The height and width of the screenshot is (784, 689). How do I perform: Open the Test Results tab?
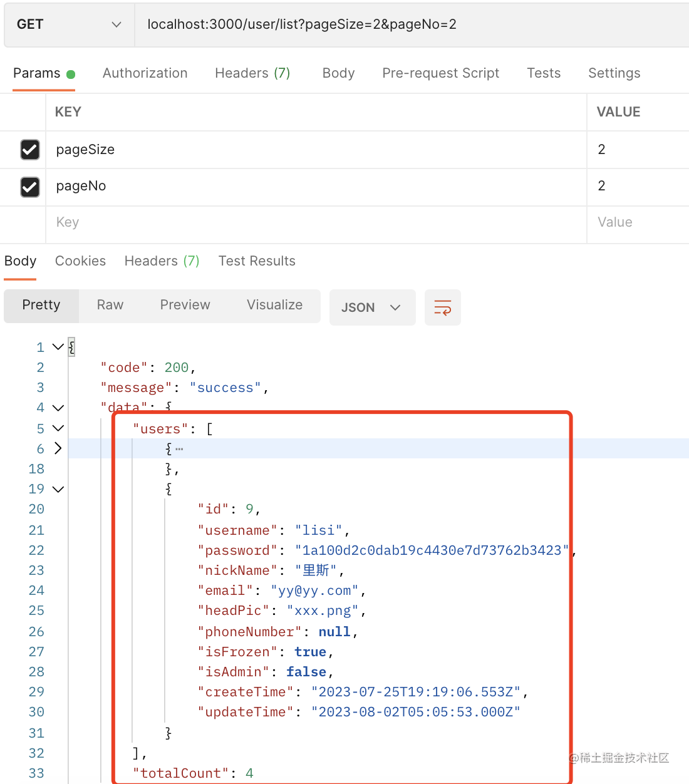coord(257,261)
